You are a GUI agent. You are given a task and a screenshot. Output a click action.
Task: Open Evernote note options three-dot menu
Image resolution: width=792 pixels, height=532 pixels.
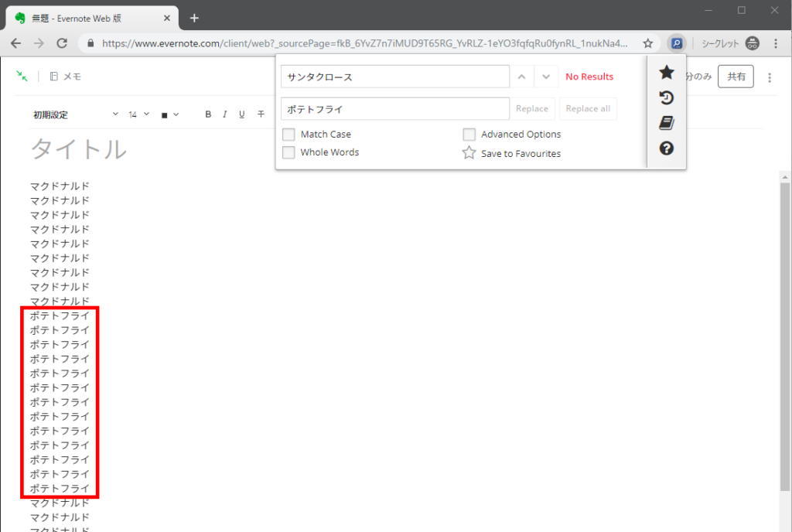[770, 77]
